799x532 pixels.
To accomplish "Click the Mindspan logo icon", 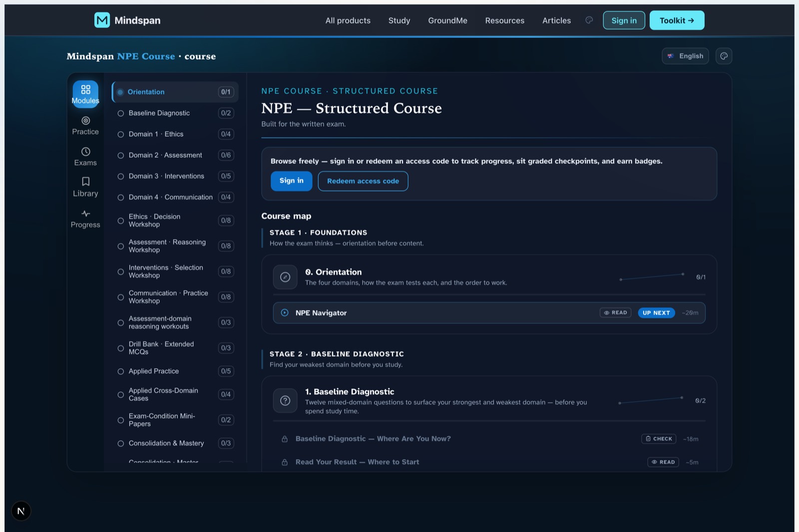I will pyautogui.click(x=102, y=20).
